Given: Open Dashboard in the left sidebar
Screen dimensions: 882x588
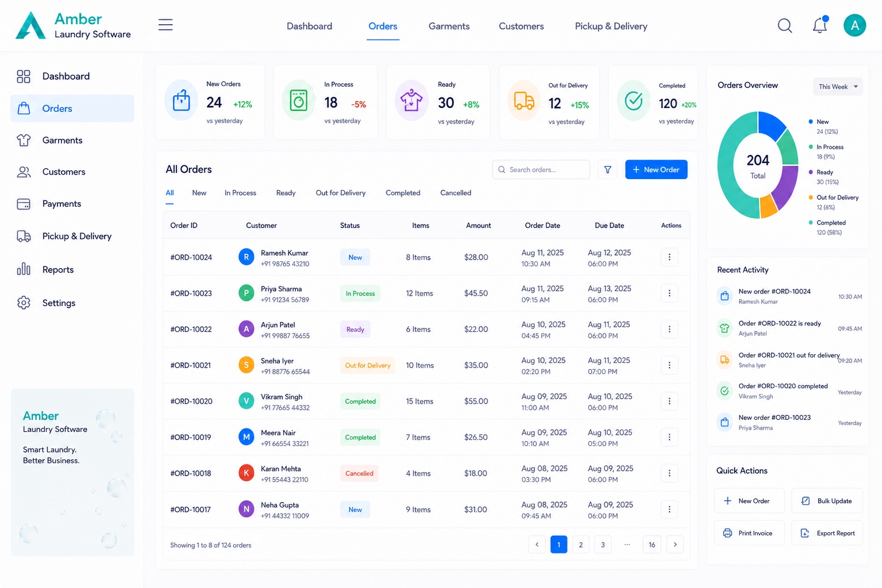Looking at the screenshot, I should click(72, 76).
